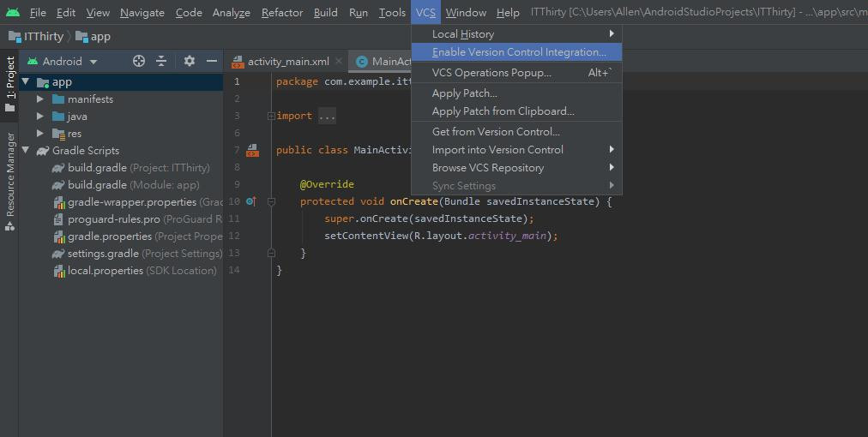Collapse the Gradle Scripts node

point(25,151)
